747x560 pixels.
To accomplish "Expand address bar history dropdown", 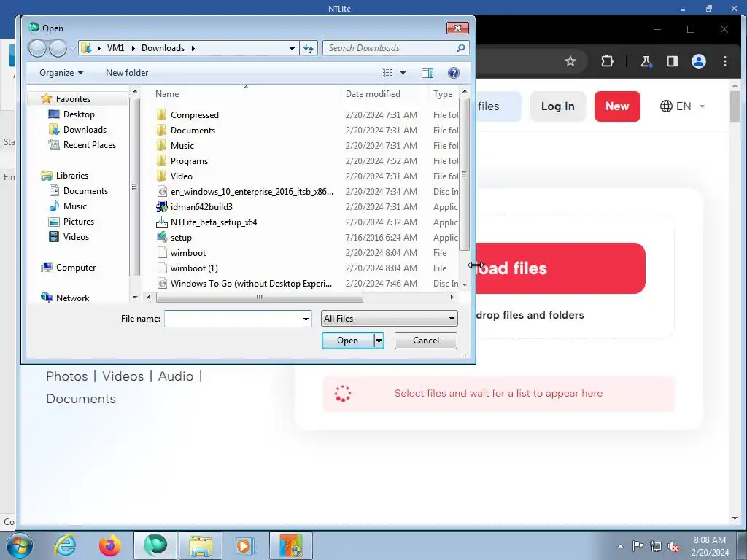I will coord(292,48).
